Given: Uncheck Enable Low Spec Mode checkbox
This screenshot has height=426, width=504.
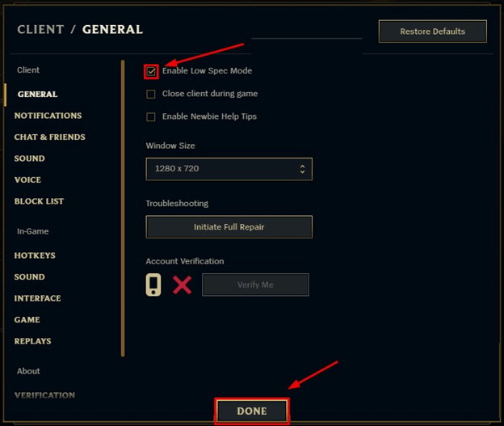Looking at the screenshot, I should coord(151,71).
